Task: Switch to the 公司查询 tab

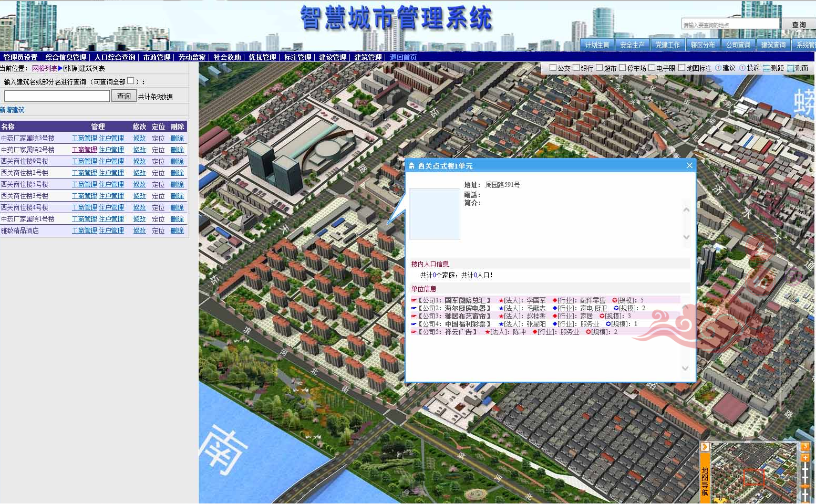Action: click(738, 45)
